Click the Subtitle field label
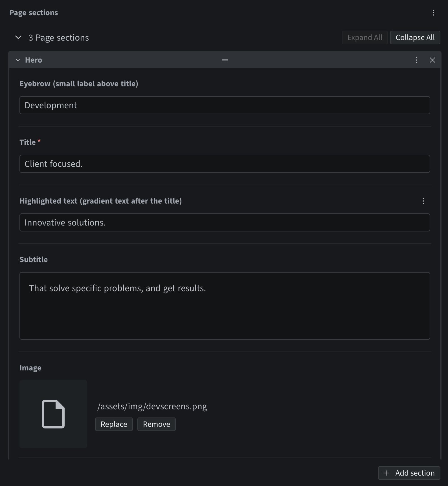This screenshot has width=448, height=486. [34, 260]
